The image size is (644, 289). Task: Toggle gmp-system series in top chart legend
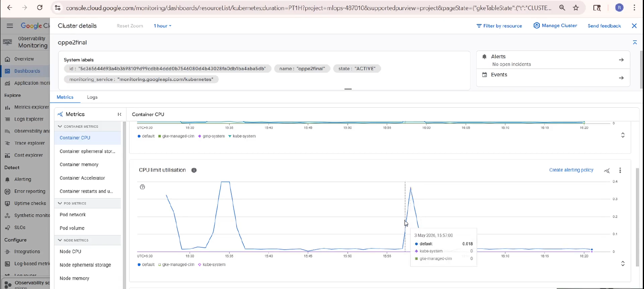point(211,136)
